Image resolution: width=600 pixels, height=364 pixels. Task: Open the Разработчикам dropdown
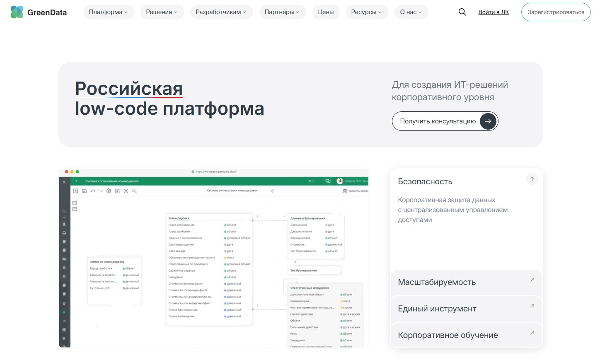pyautogui.click(x=221, y=12)
